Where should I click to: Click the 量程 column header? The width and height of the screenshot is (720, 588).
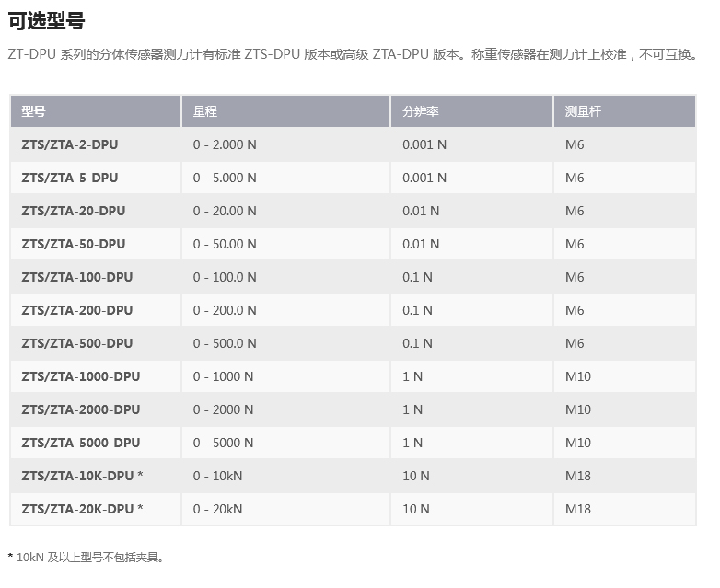point(285,111)
